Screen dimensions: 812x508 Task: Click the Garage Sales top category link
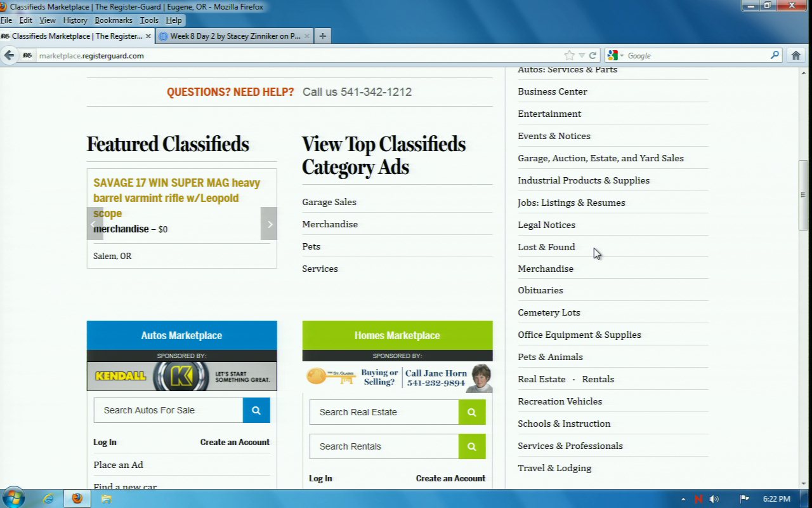(x=329, y=202)
